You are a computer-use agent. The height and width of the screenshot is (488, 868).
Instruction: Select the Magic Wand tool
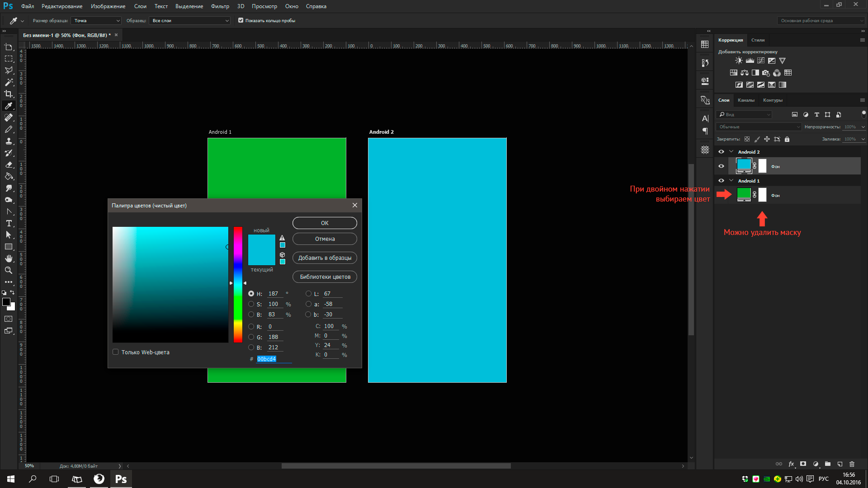click(x=9, y=82)
